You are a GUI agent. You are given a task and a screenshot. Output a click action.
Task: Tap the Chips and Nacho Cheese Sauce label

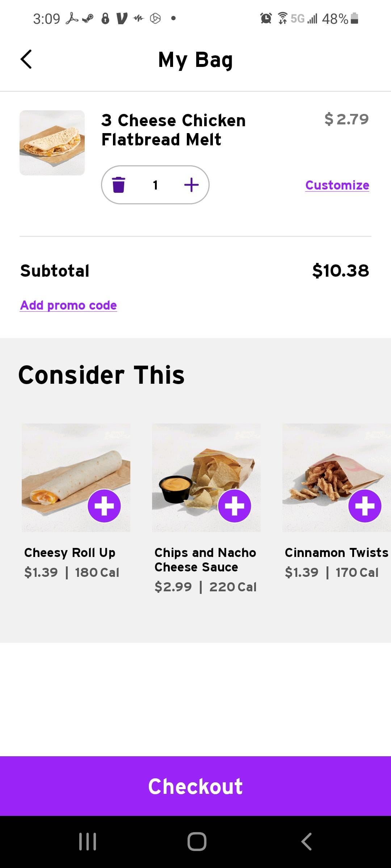click(x=205, y=560)
